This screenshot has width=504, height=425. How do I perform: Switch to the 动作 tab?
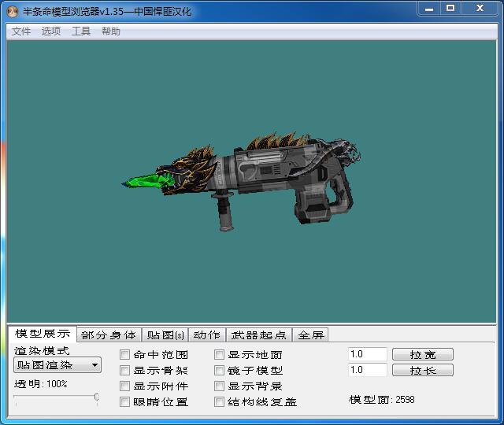click(206, 335)
